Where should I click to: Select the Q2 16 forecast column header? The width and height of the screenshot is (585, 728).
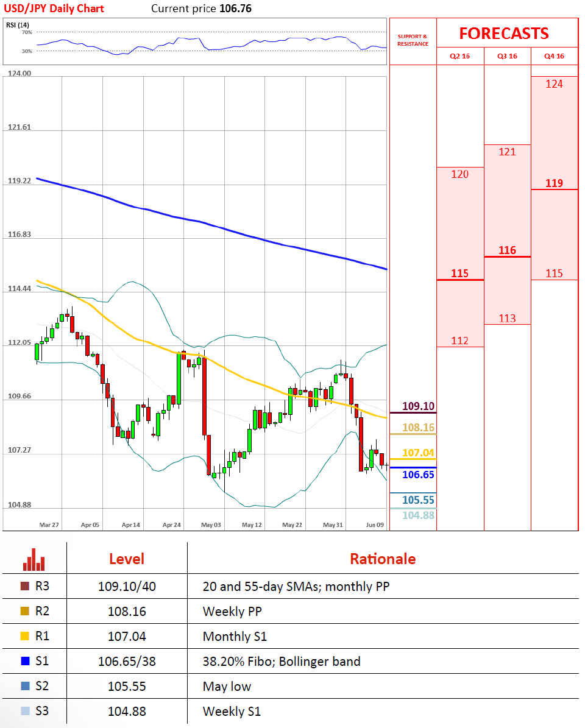(459, 56)
